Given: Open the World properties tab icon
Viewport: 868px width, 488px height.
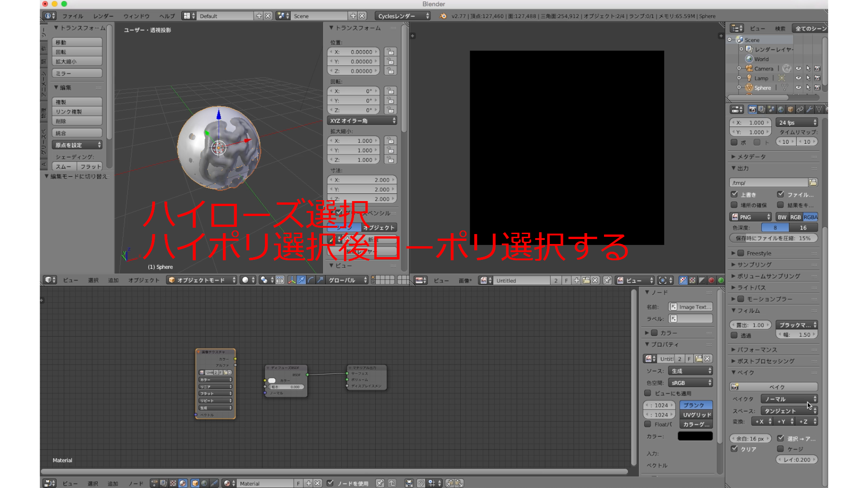Looking at the screenshot, I should tap(781, 109).
